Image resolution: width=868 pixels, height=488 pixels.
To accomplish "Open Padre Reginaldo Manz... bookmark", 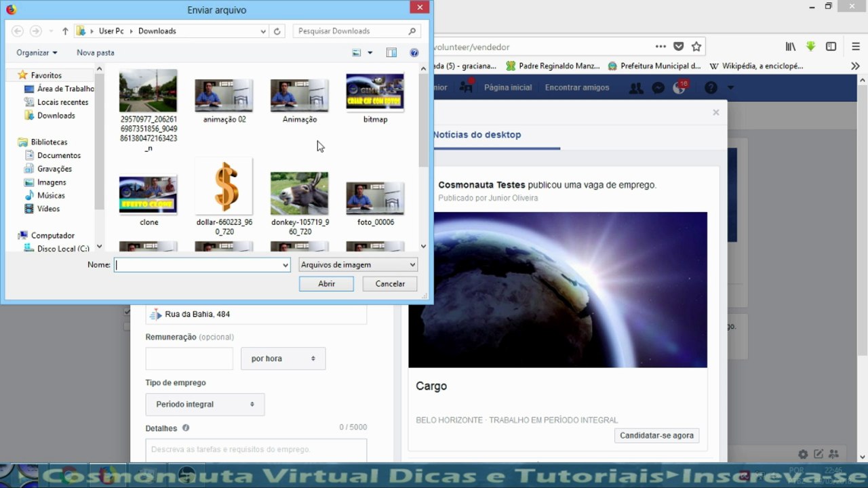I will click(x=553, y=66).
